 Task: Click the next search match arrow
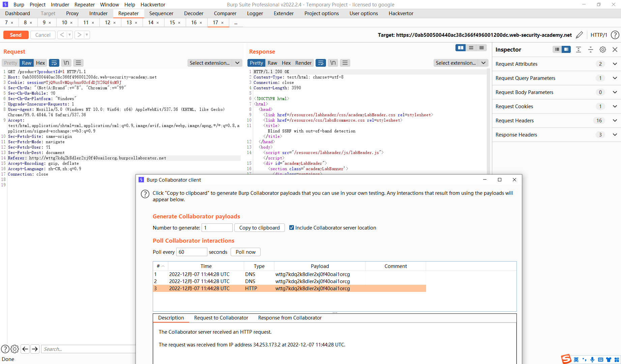[x=35, y=349]
